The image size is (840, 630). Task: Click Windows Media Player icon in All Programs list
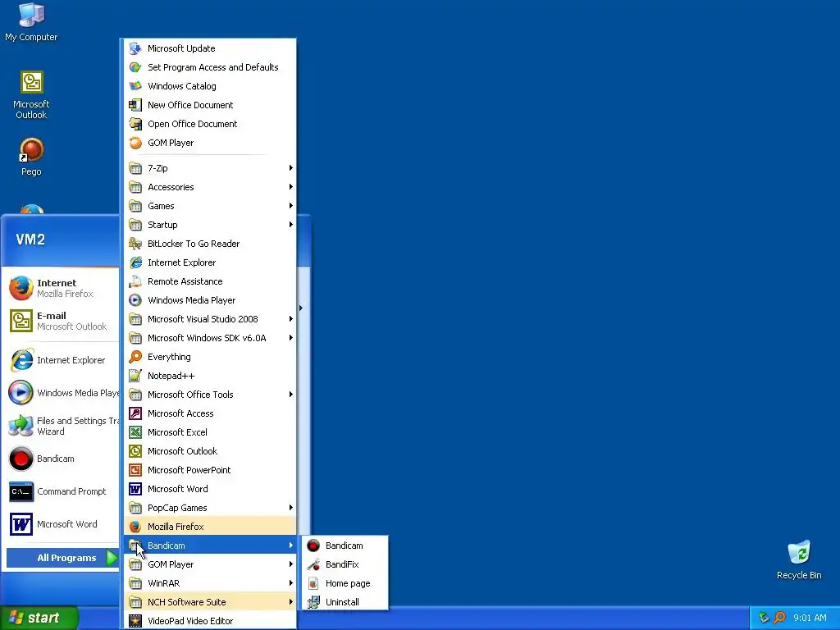tap(135, 300)
